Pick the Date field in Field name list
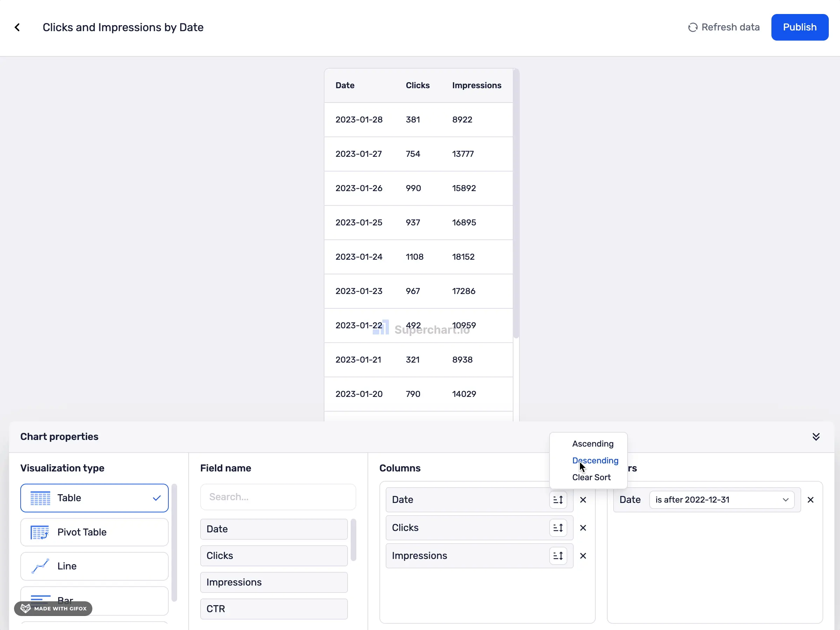Screen dimensions: 840x630 (274, 529)
